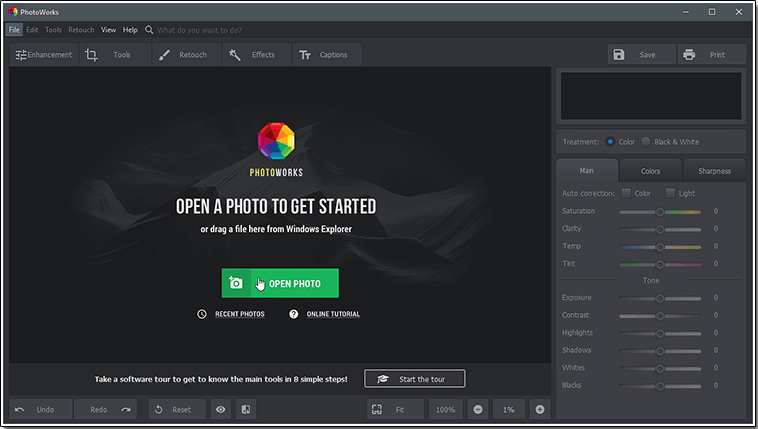
Task: Click the Fit to screen icon
Action: pyautogui.click(x=377, y=410)
